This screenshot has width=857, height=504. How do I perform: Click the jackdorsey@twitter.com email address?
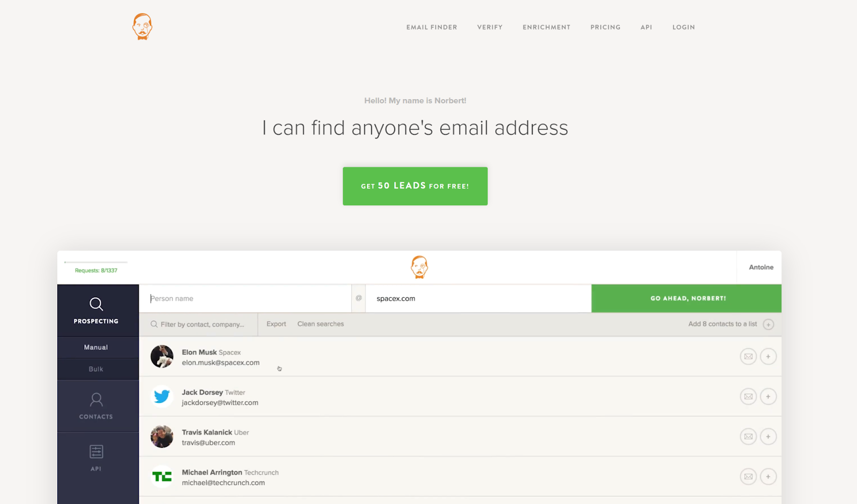point(220,403)
